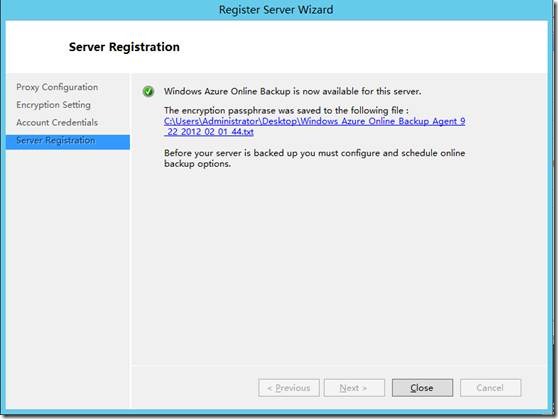558x419 pixels.
Task: Click the Next button
Action: (x=354, y=388)
